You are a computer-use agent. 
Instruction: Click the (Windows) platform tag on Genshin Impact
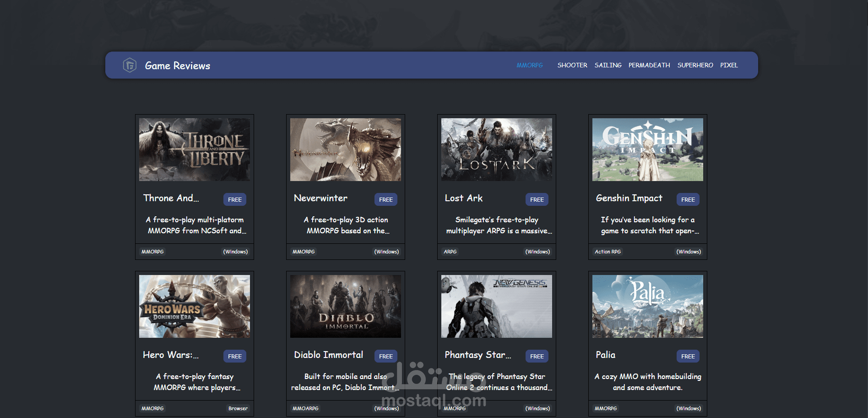689,252
